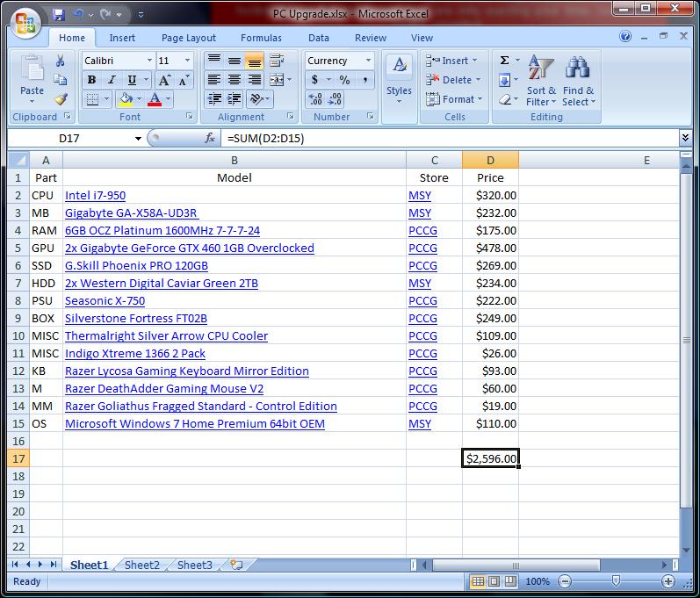Select cell D17 with the total
700x598 pixels.
(490, 458)
